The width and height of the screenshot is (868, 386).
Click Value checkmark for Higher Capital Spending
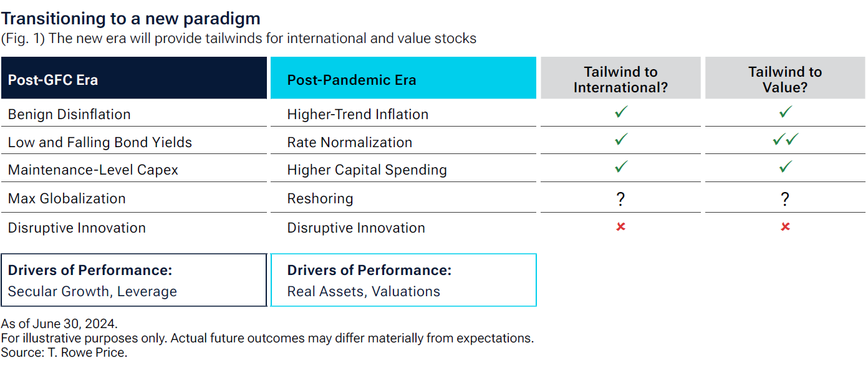click(785, 167)
